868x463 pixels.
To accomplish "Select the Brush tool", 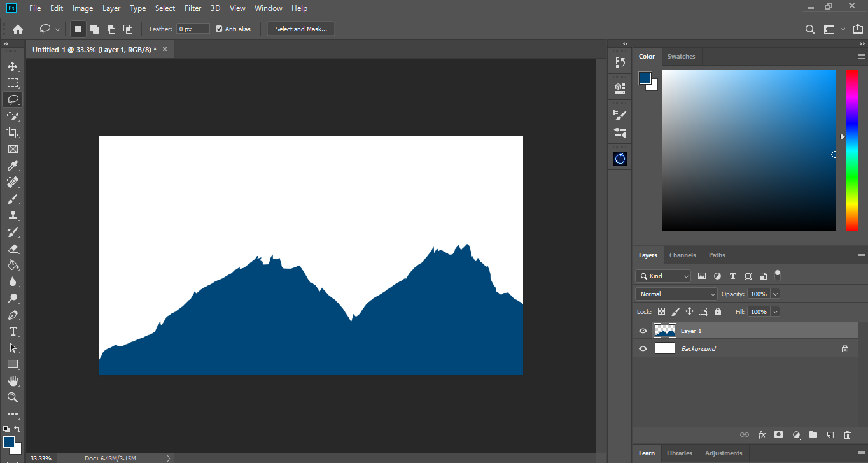I will click(13, 199).
